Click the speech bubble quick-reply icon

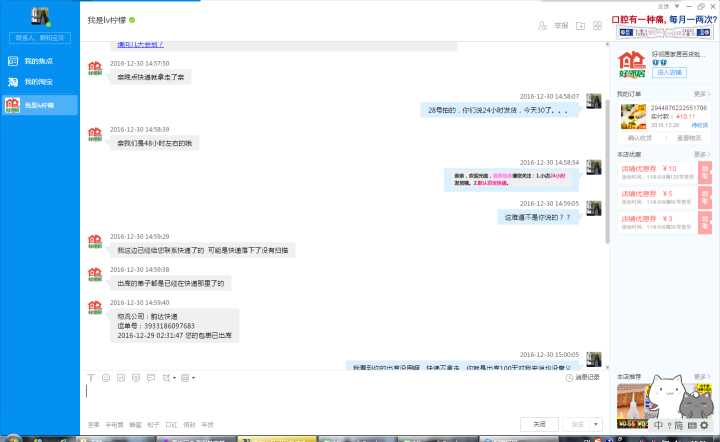[x=151, y=378]
